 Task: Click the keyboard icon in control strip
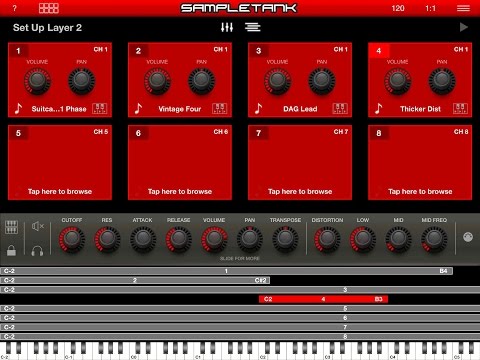(x=11, y=227)
